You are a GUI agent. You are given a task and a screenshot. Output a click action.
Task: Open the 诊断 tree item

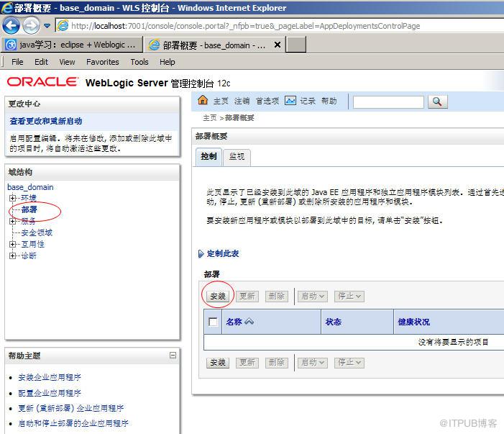tap(29, 256)
